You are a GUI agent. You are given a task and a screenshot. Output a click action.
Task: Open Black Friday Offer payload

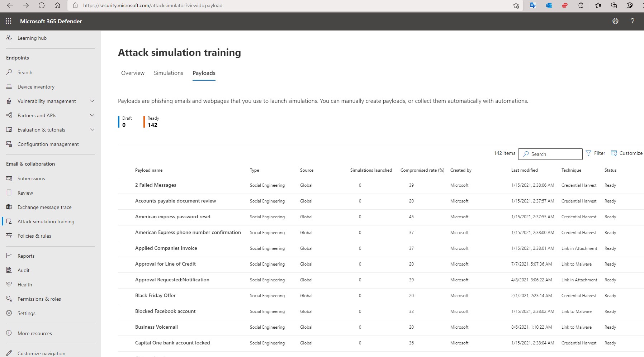point(155,296)
